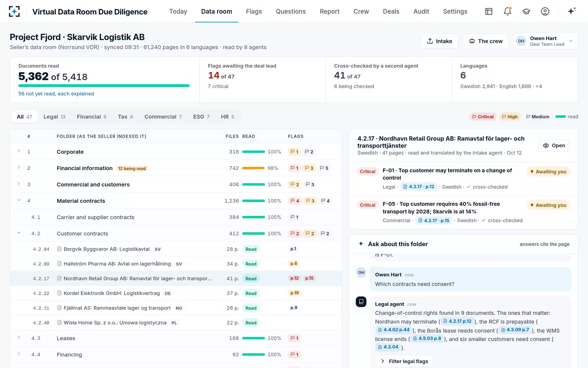This screenshot has width=588, height=368.
Task: Click the graduation cap icon
Action: (x=526, y=11)
